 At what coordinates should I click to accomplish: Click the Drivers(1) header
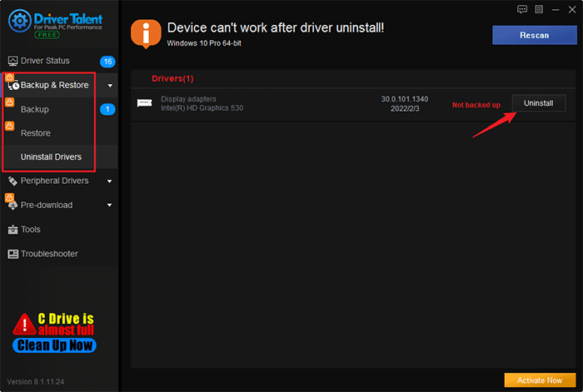tap(172, 79)
